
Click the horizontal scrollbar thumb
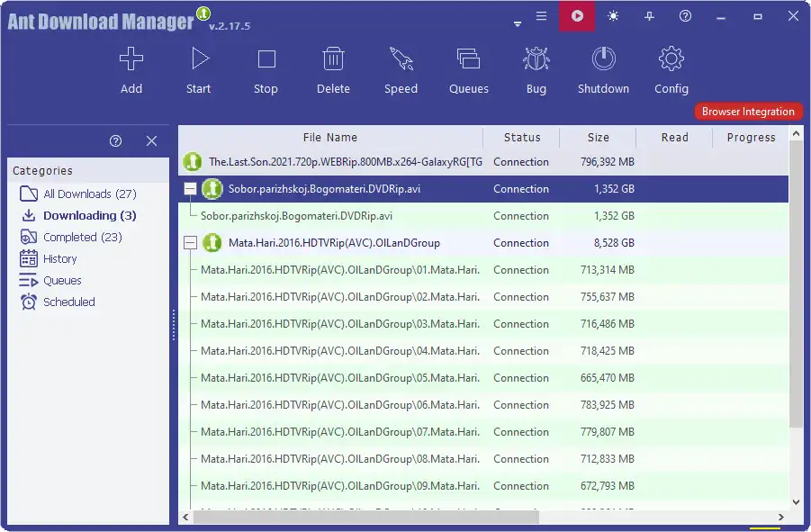[x=365, y=517]
